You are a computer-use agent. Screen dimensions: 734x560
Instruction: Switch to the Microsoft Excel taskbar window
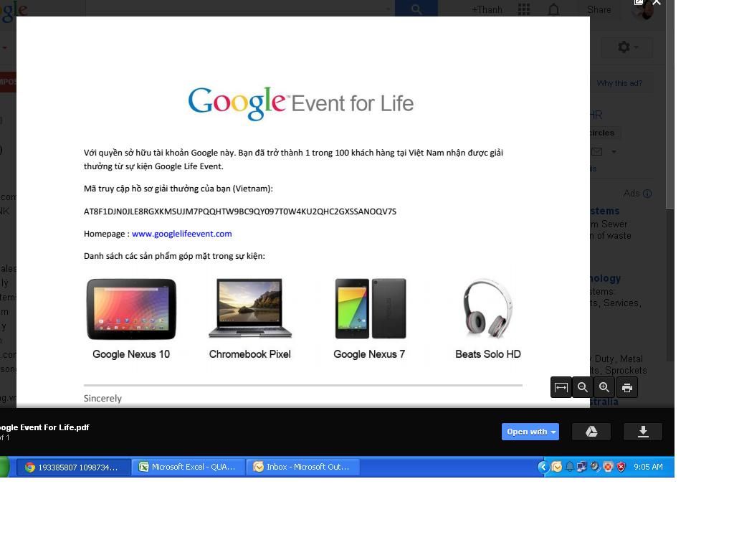click(x=188, y=467)
